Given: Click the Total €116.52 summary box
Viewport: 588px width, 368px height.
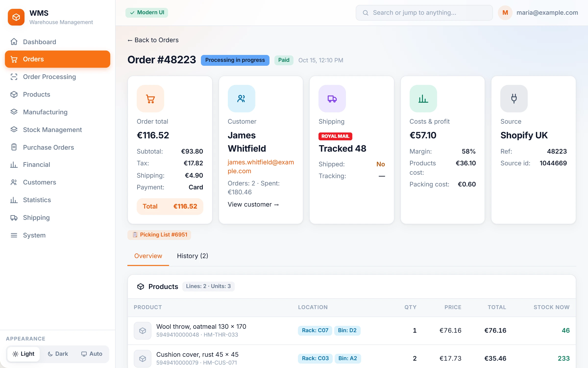Looking at the screenshot, I should pyautogui.click(x=170, y=206).
